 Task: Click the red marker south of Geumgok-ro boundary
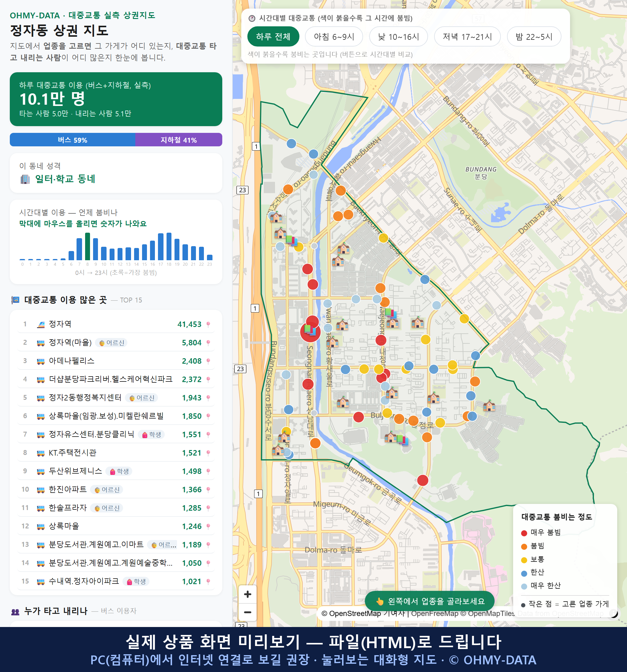click(422, 480)
